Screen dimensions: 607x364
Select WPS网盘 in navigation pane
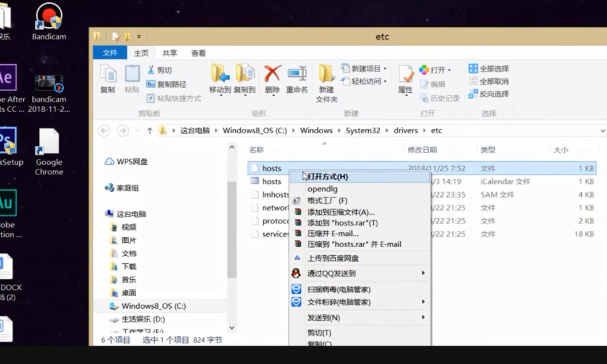pos(127,161)
